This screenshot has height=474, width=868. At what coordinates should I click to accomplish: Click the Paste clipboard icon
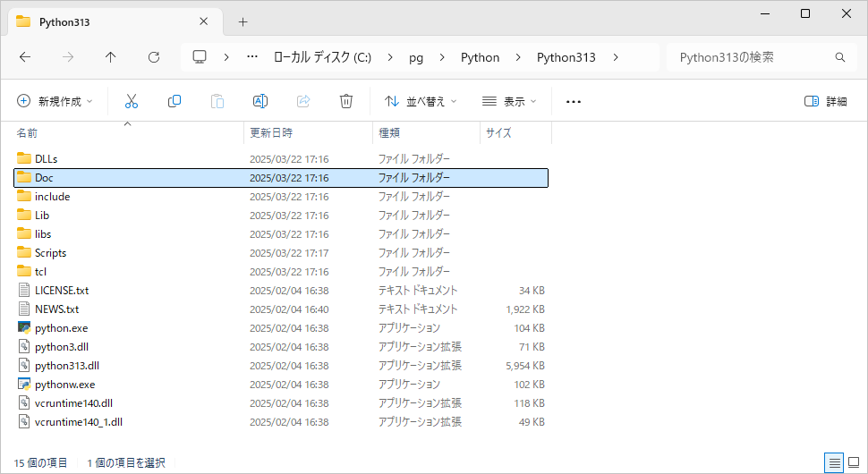click(217, 101)
